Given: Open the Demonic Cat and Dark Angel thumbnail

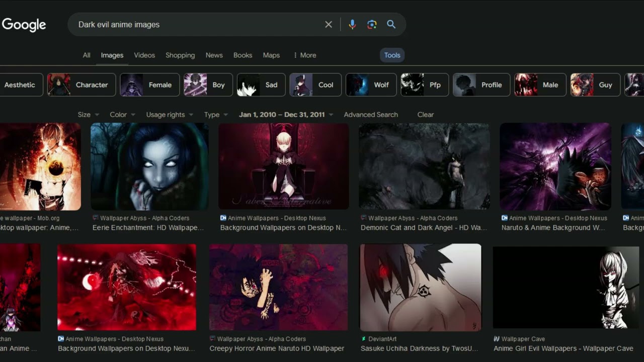Looking at the screenshot, I should [x=424, y=166].
